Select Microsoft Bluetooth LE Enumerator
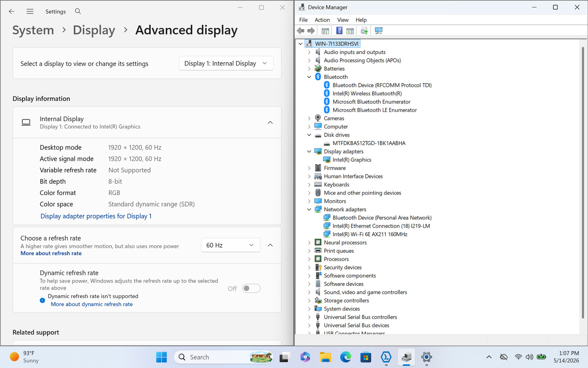Image resolution: width=588 pixels, height=368 pixels. (x=374, y=110)
